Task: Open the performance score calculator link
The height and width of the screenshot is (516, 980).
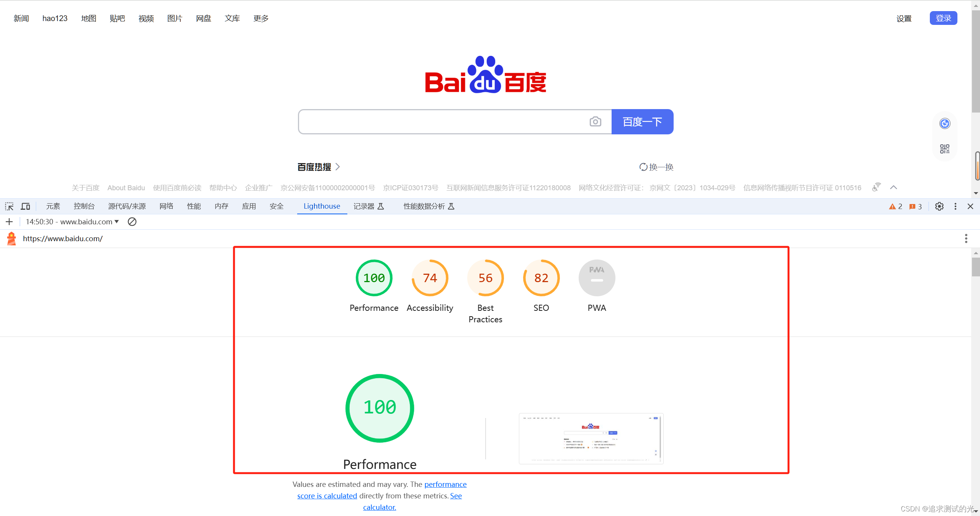Action: click(x=378, y=507)
